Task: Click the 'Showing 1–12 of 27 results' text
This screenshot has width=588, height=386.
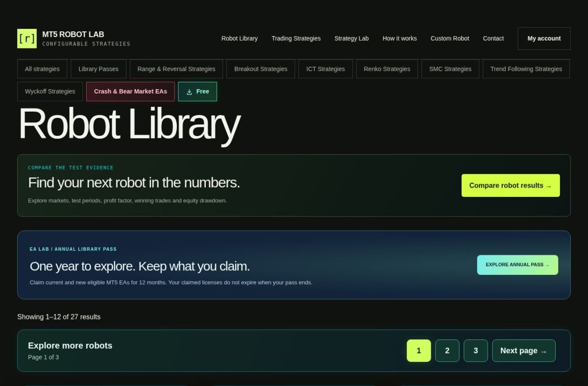Action: click(x=59, y=317)
